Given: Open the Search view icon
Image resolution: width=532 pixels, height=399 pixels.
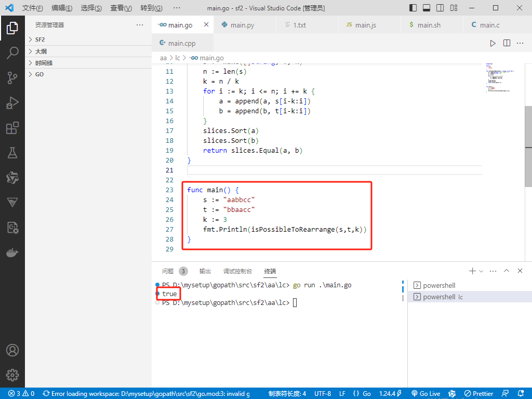Looking at the screenshot, I should click(12, 52).
